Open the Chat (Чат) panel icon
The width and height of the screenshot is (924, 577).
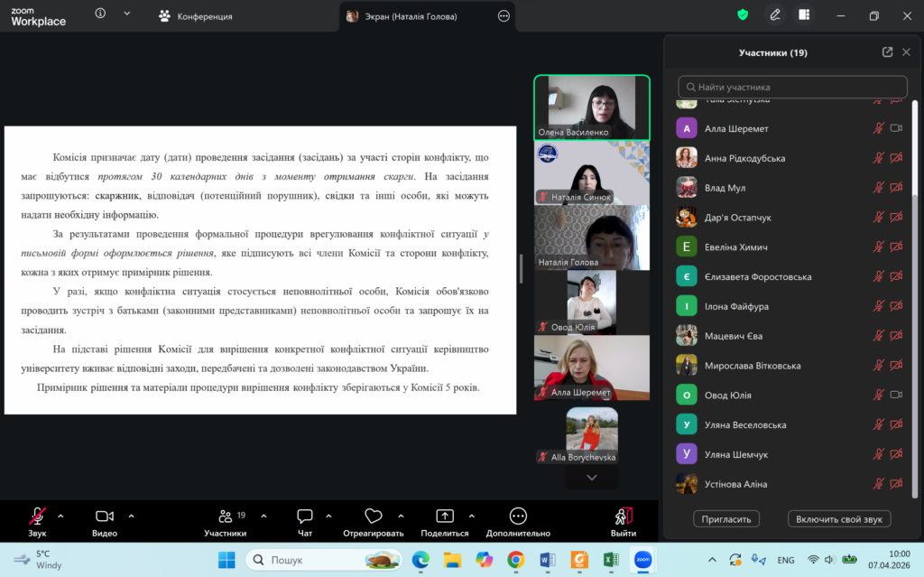click(x=305, y=517)
